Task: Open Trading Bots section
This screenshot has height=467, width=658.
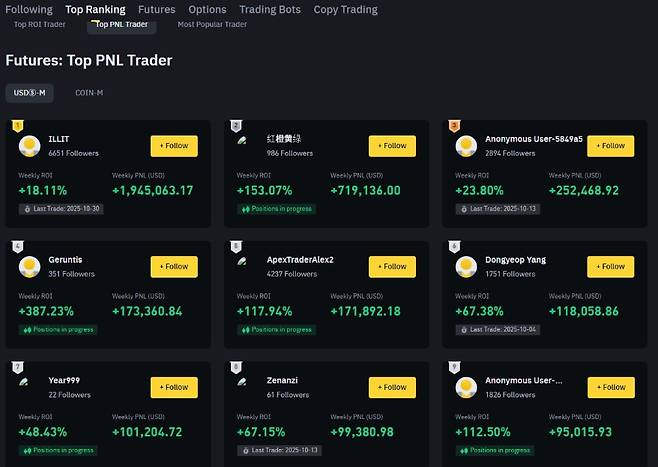Action: (x=269, y=9)
